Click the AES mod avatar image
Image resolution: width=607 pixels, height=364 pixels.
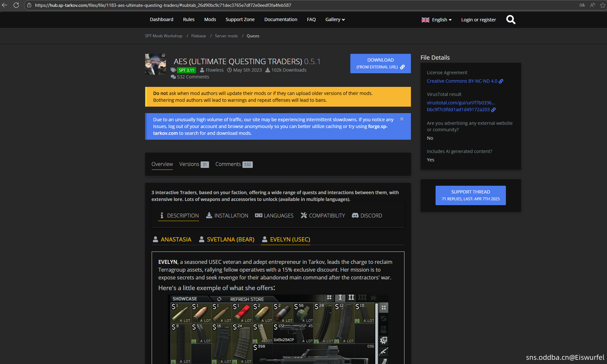(156, 64)
